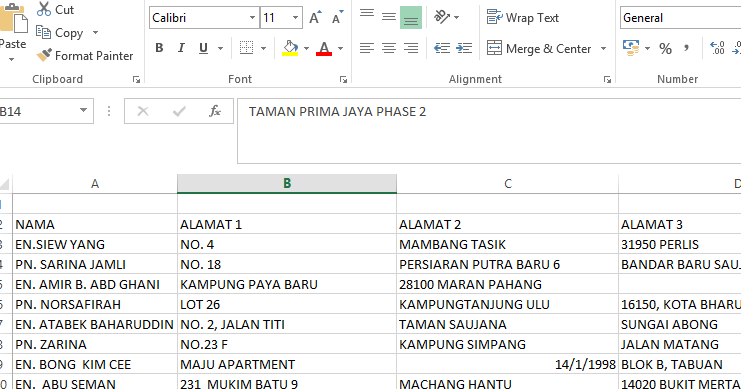Select column B header
Screen dimensions: 741x389
click(287, 184)
